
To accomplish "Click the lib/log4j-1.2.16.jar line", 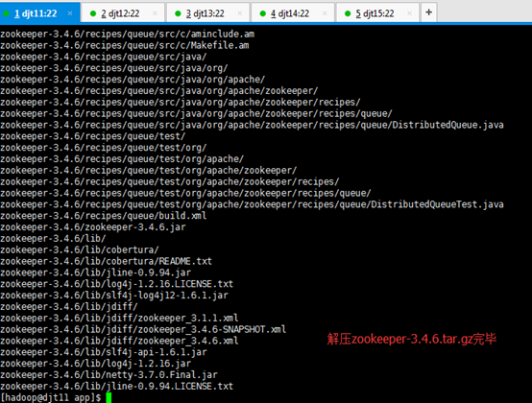I will 95,364.
